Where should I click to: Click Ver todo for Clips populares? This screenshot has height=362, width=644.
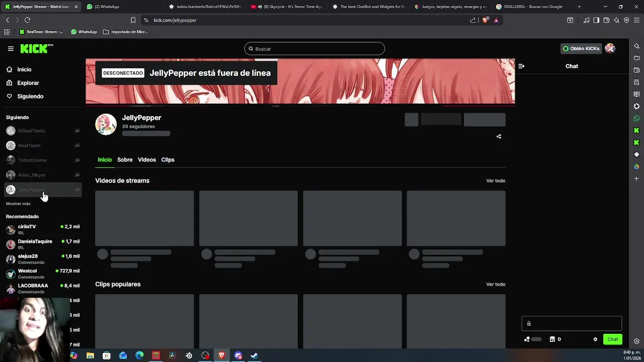point(496,284)
